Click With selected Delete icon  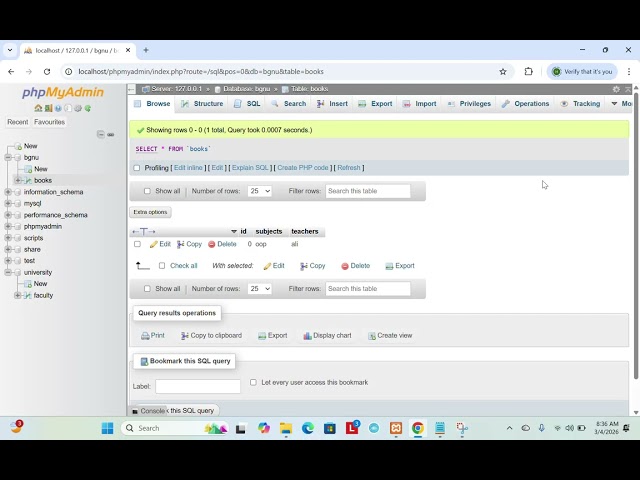click(345, 266)
